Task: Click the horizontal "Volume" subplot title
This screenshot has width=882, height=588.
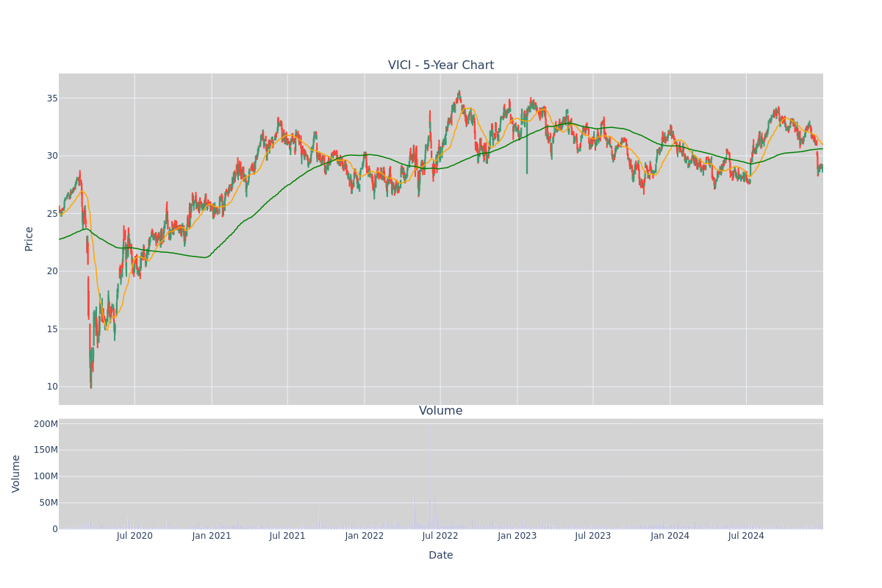Action: [x=441, y=411]
